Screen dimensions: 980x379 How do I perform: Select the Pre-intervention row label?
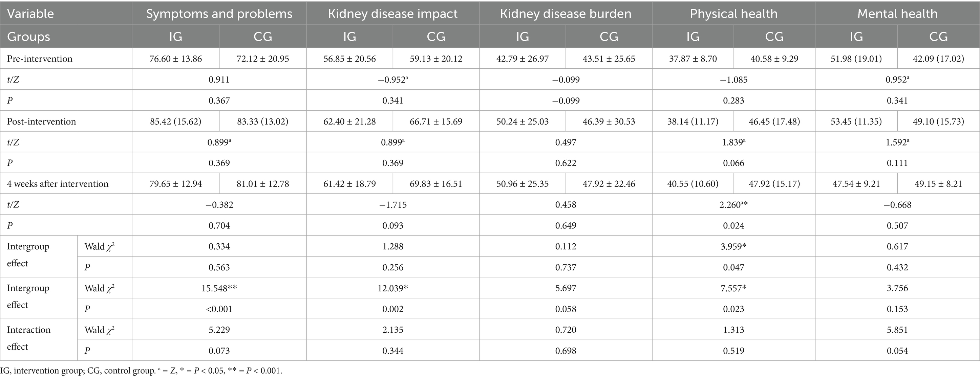tap(40, 59)
